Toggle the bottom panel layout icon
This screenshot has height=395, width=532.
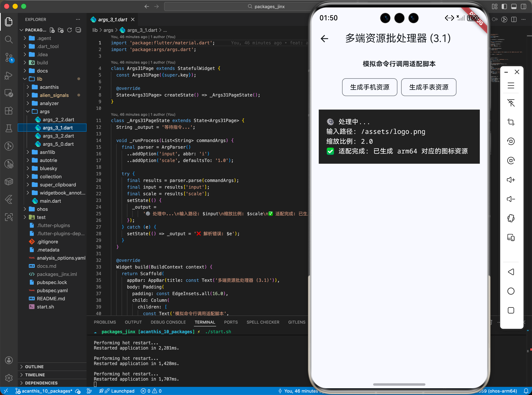(x=514, y=6)
